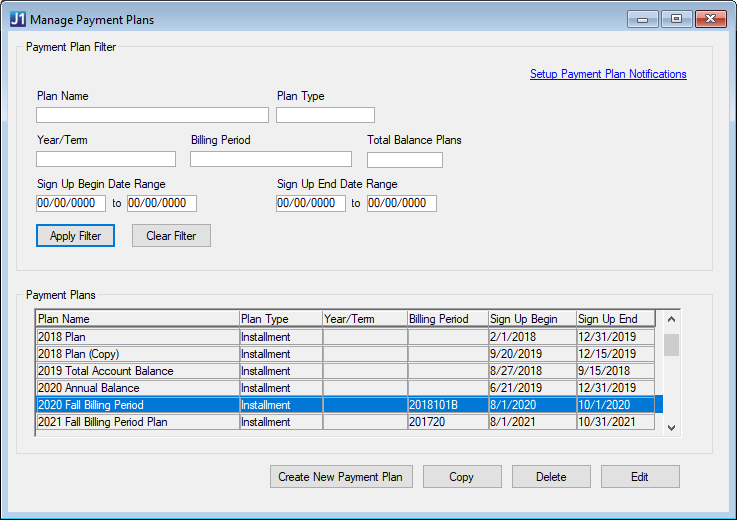The image size is (737, 520).
Task: Sort by Sign Up Begin column header
Action: [531, 319]
